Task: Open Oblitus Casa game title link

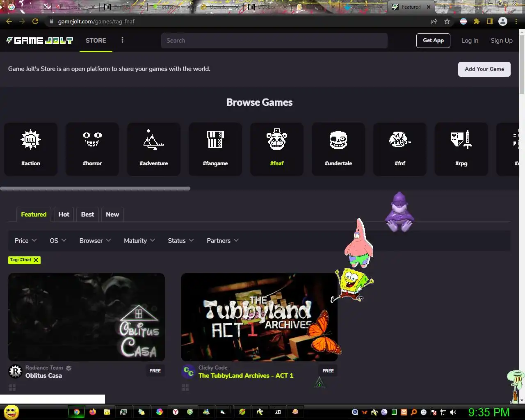Action: [43, 376]
